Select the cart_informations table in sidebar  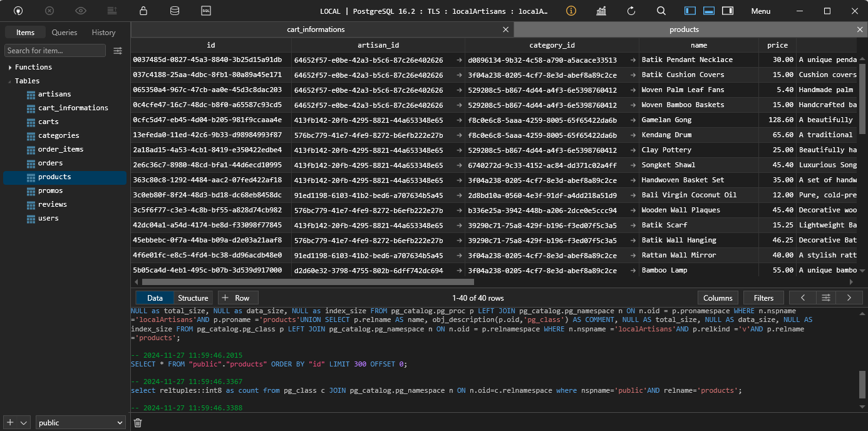73,108
